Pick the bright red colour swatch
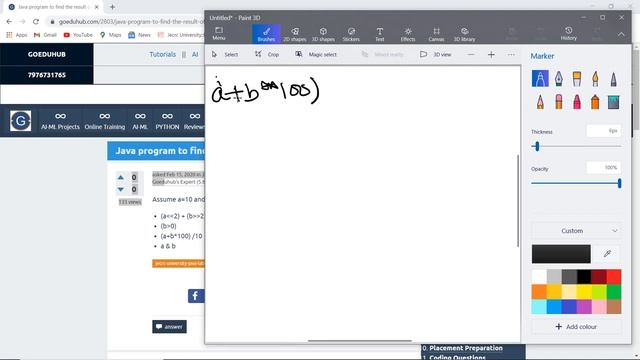640x360 pixels. pyautogui.click(x=614, y=277)
